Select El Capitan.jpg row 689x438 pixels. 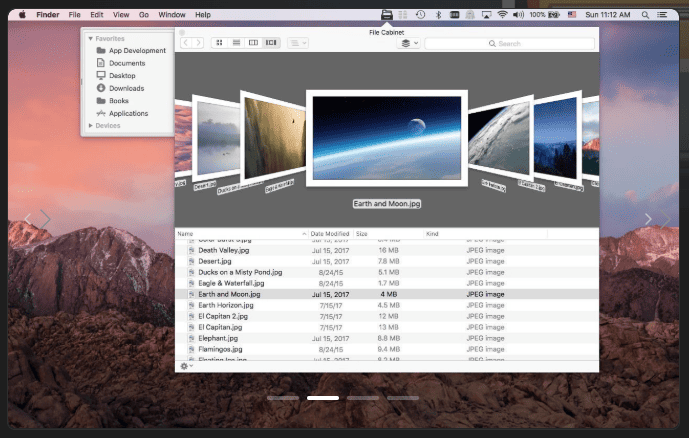tap(387, 327)
